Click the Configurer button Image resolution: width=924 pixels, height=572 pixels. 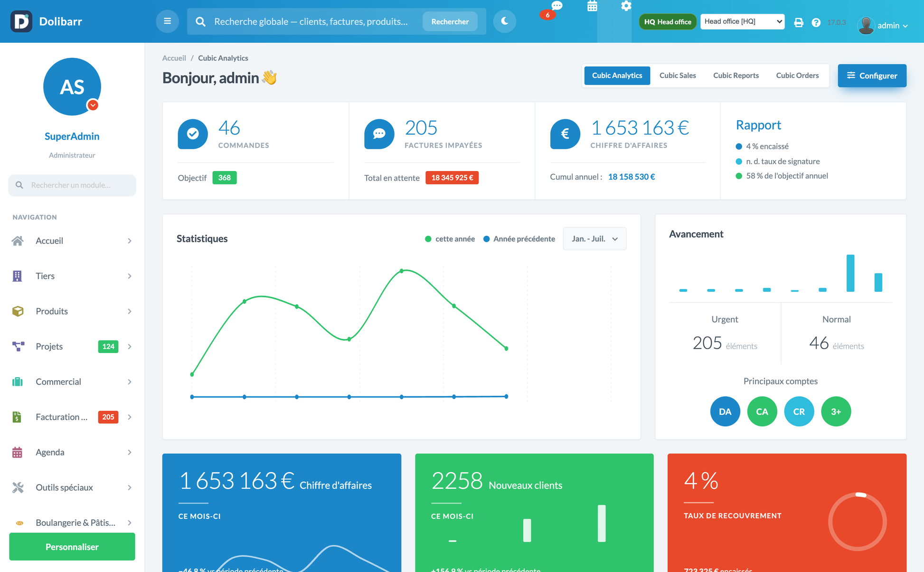(x=872, y=76)
